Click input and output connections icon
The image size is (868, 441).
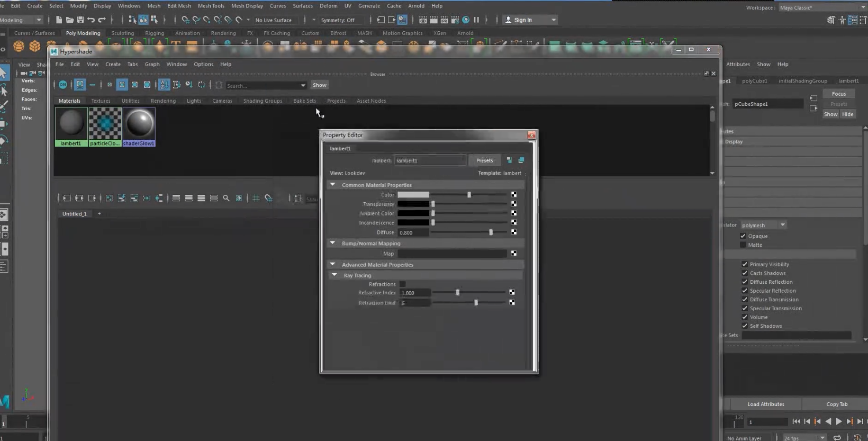coord(79,198)
